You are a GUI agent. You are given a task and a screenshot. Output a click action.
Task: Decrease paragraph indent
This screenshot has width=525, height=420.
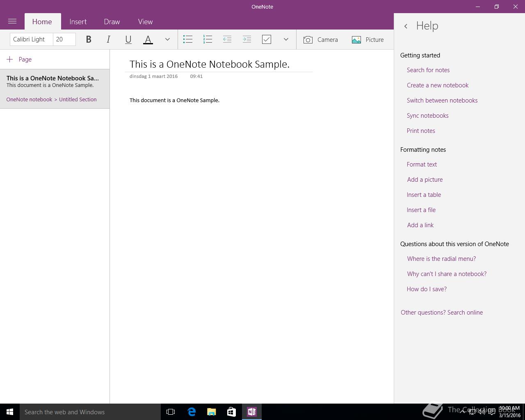pos(227,39)
